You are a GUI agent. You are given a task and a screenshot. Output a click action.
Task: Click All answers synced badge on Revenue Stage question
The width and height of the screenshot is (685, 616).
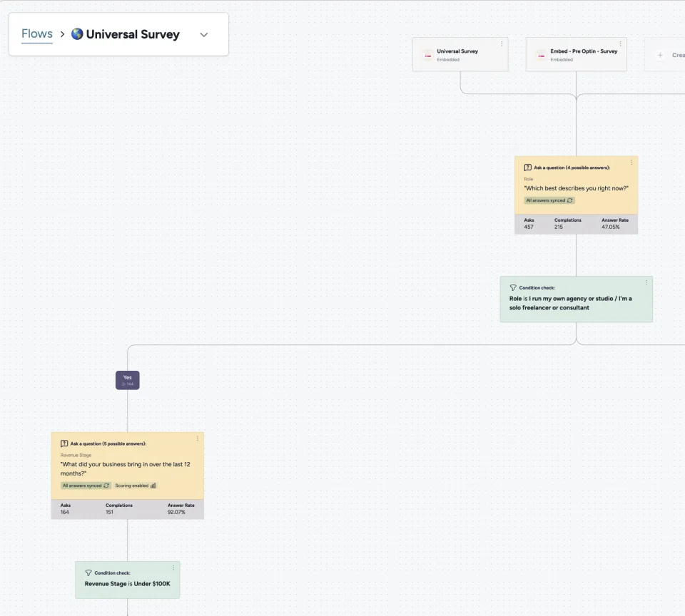coord(86,486)
